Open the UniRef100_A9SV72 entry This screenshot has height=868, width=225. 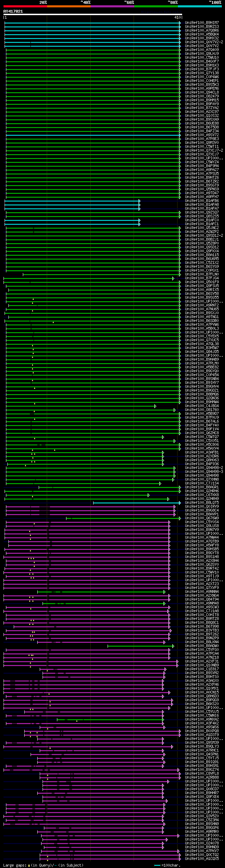(x=202, y=135)
